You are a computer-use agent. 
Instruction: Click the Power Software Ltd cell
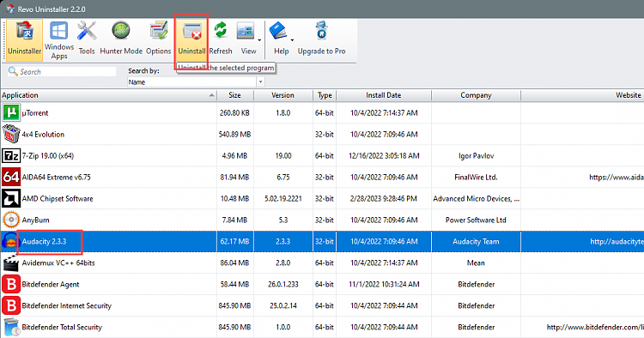[476, 220]
